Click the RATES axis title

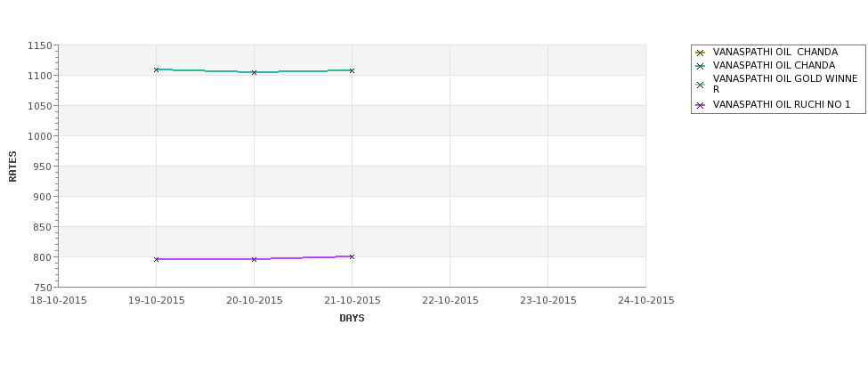click(12, 167)
